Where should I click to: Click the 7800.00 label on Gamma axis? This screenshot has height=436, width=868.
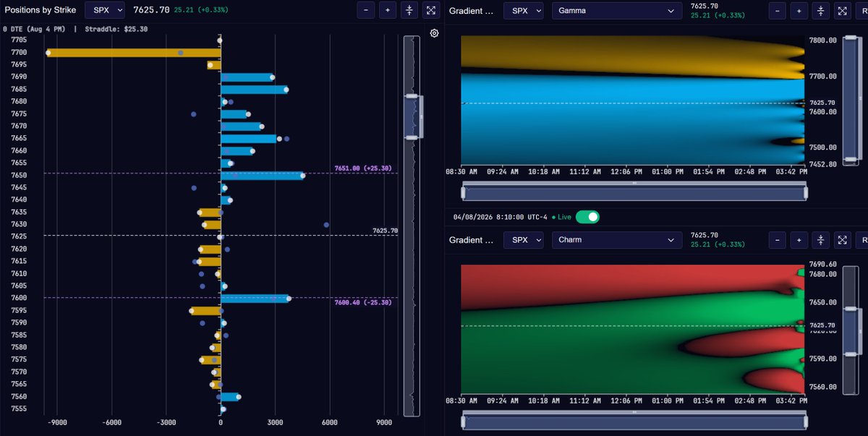823,40
